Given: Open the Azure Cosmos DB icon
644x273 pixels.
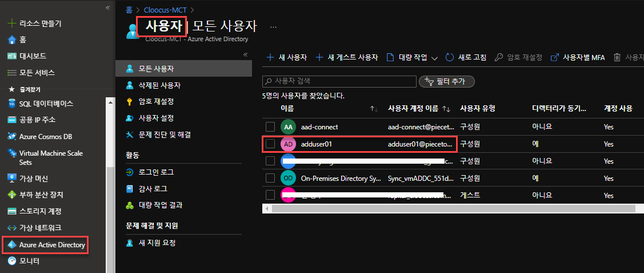Looking at the screenshot, I should pyautogui.click(x=12, y=136).
